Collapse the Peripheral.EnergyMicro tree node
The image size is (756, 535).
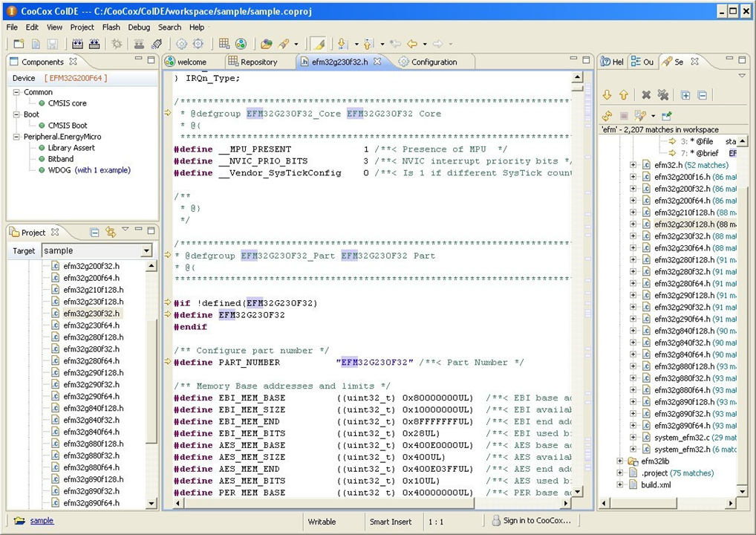[16, 137]
